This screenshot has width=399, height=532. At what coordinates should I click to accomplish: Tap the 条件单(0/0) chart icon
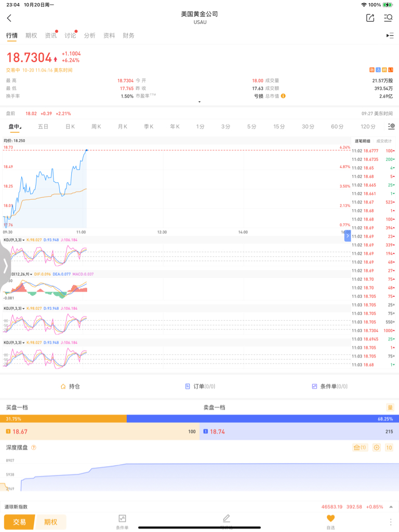[314, 387]
